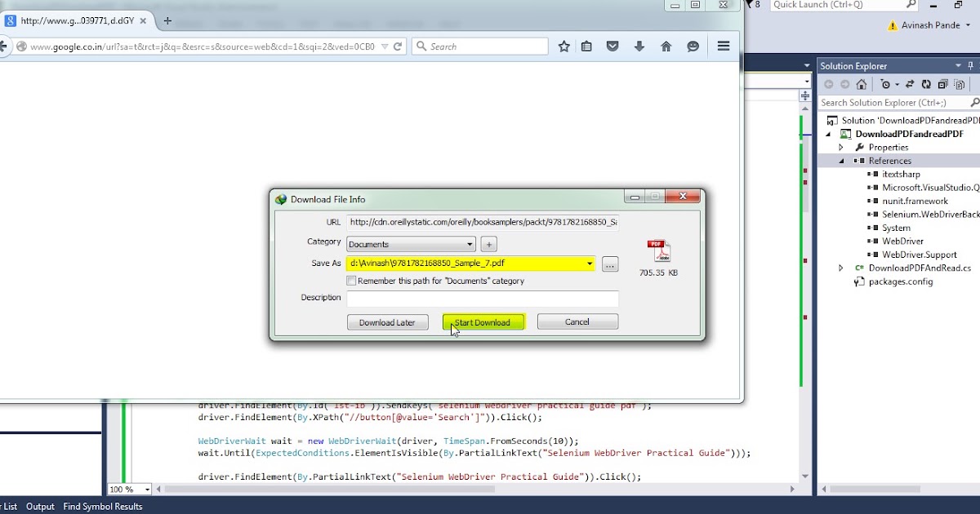
Task: Enable Remember this path for Documents category
Action: 351,281
